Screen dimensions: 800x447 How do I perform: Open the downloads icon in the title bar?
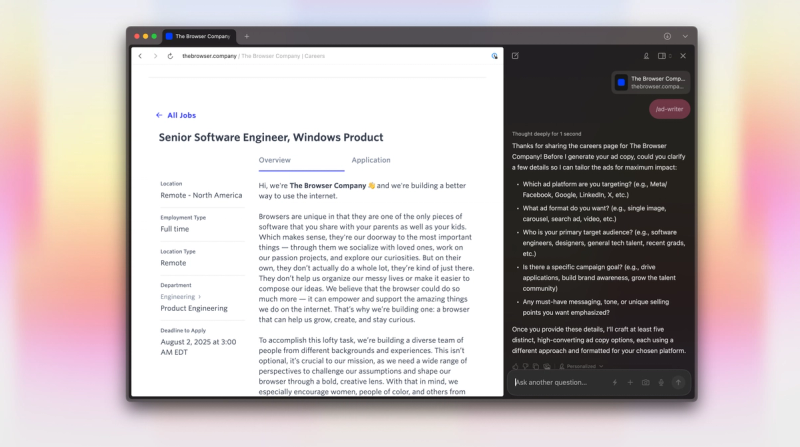click(x=667, y=36)
